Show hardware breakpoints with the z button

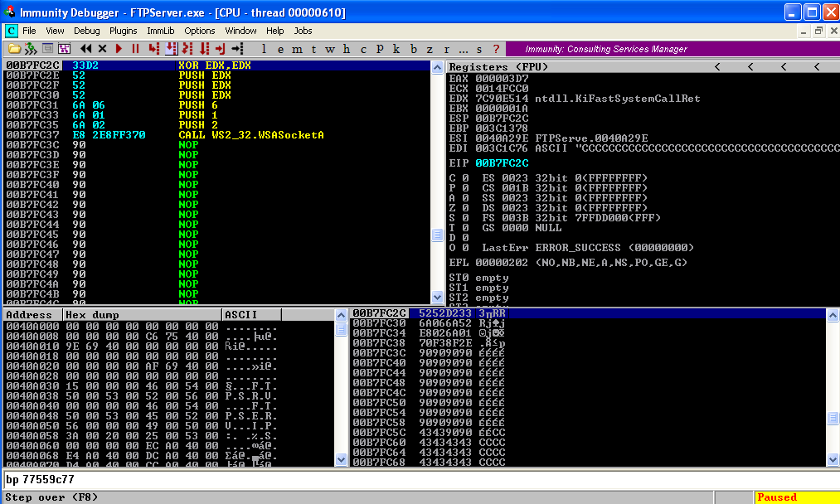click(x=430, y=49)
